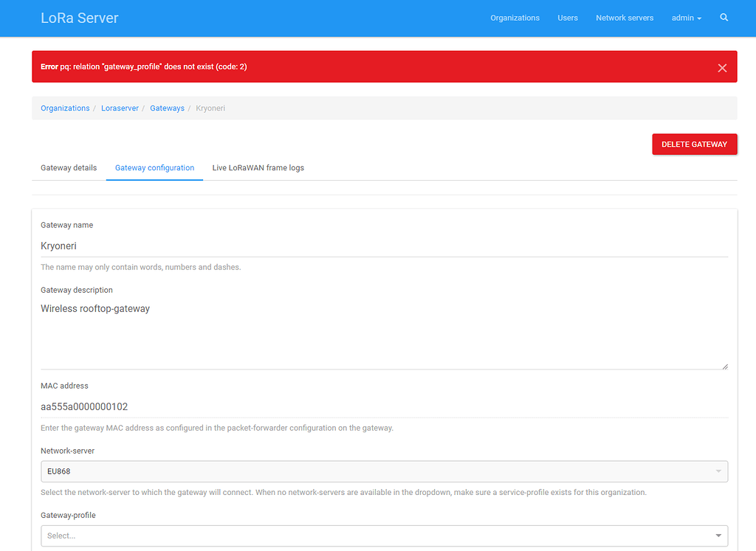The width and height of the screenshot is (756, 551).
Task: Open the search icon in navbar
Action: click(724, 18)
